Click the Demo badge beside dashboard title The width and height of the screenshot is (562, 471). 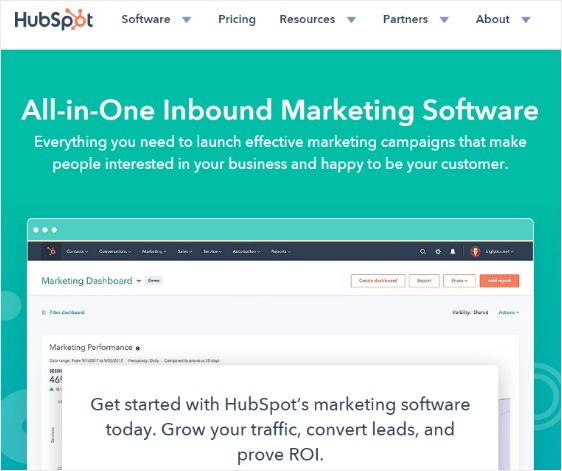pos(154,281)
